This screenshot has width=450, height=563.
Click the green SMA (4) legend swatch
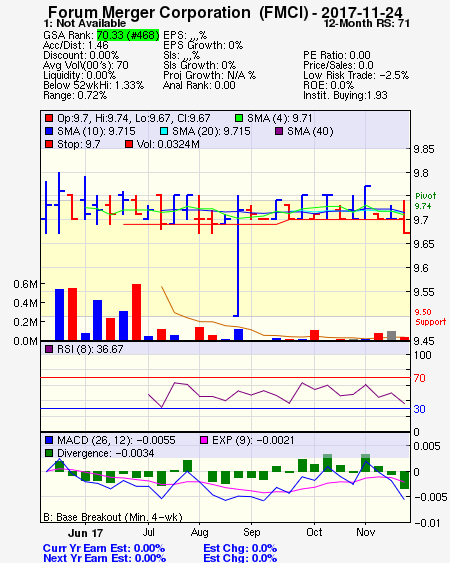point(239,118)
